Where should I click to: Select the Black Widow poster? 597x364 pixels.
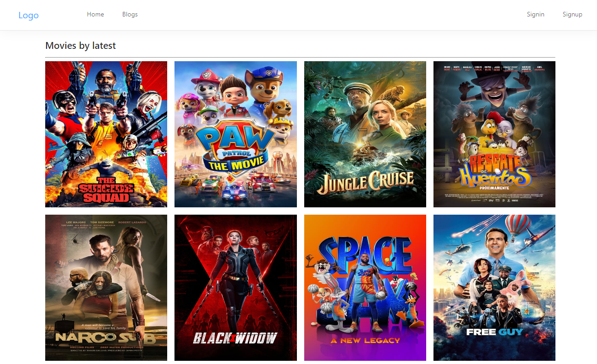point(236,288)
